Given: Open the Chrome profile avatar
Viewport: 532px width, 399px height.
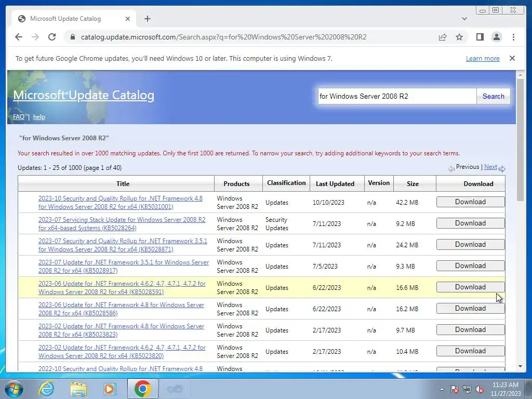Looking at the screenshot, I should [496, 37].
